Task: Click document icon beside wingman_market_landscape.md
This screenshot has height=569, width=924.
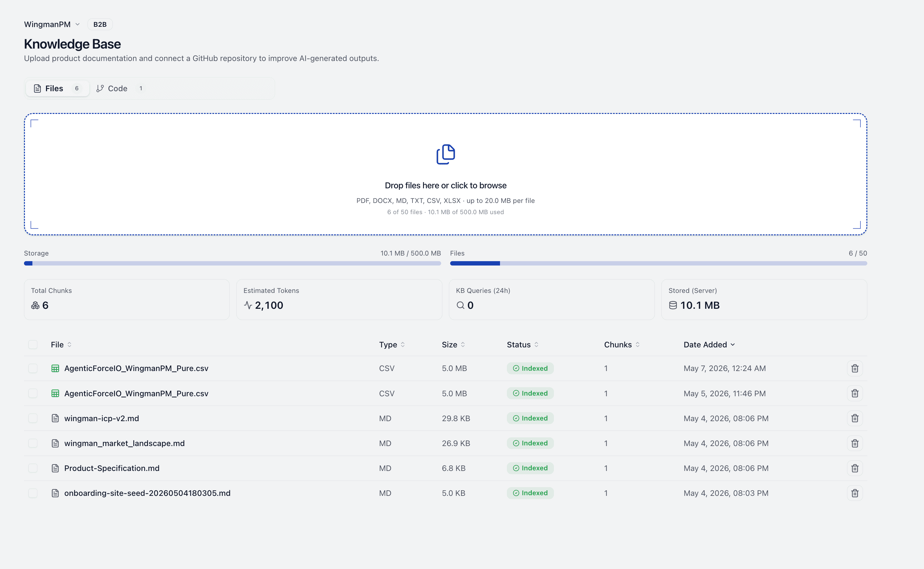Action: tap(55, 443)
